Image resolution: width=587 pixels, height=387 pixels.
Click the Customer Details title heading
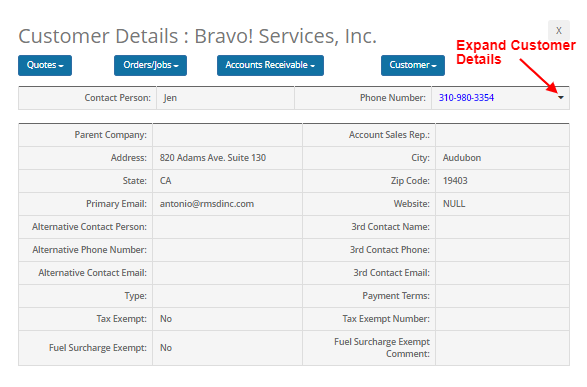coord(197,36)
